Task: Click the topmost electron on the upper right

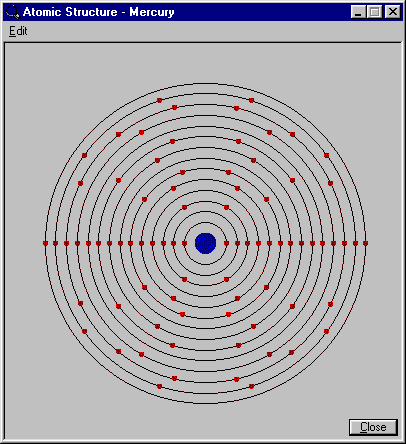Action: click(252, 100)
